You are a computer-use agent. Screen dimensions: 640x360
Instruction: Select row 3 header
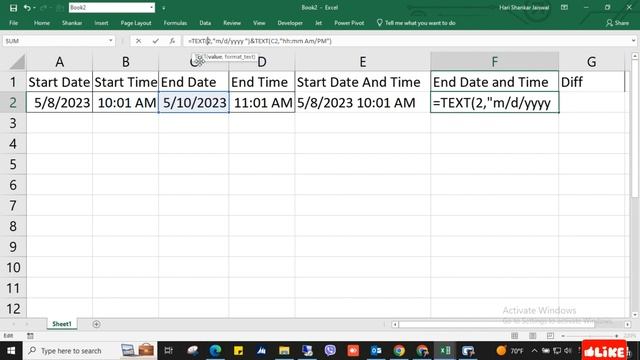pos(13,123)
